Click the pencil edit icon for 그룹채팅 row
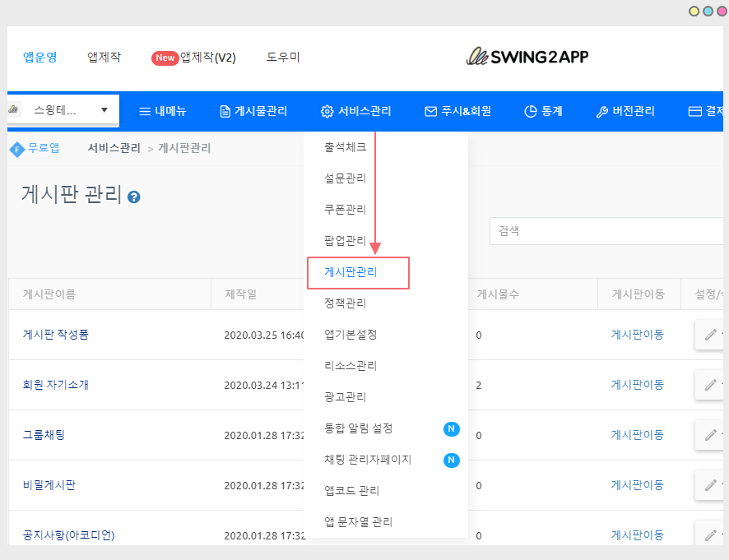Viewport: 729px width, 560px height. pyautogui.click(x=710, y=434)
